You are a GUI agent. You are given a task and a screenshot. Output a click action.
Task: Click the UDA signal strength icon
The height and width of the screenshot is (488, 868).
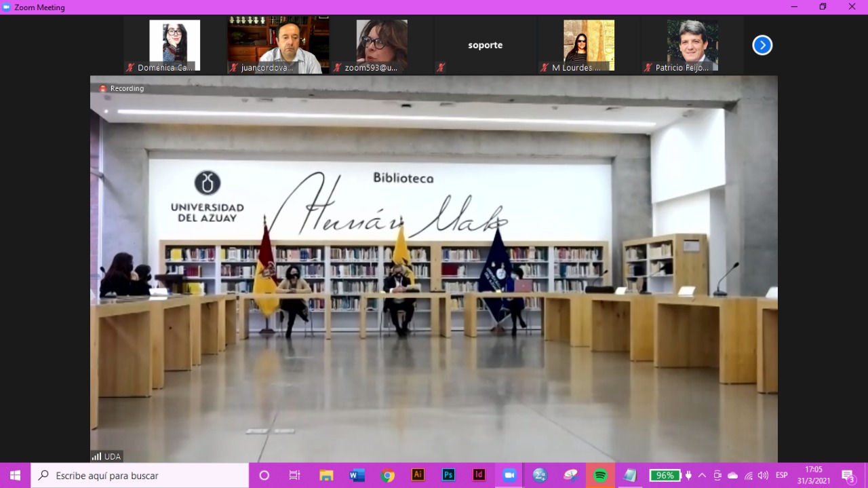pos(96,457)
